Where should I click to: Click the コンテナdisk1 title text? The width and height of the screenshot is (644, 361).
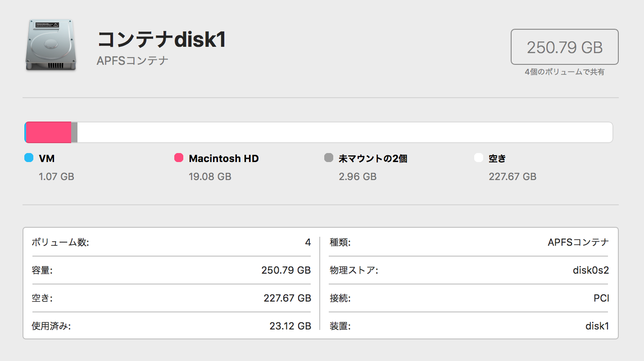pos(161,40)
